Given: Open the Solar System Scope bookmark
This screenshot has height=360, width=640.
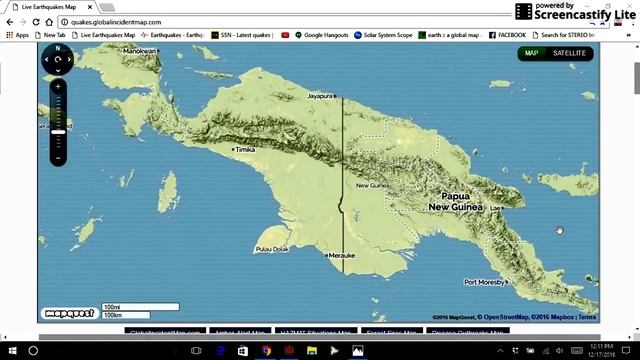Looking at the screenshot, I should (383, 35).
